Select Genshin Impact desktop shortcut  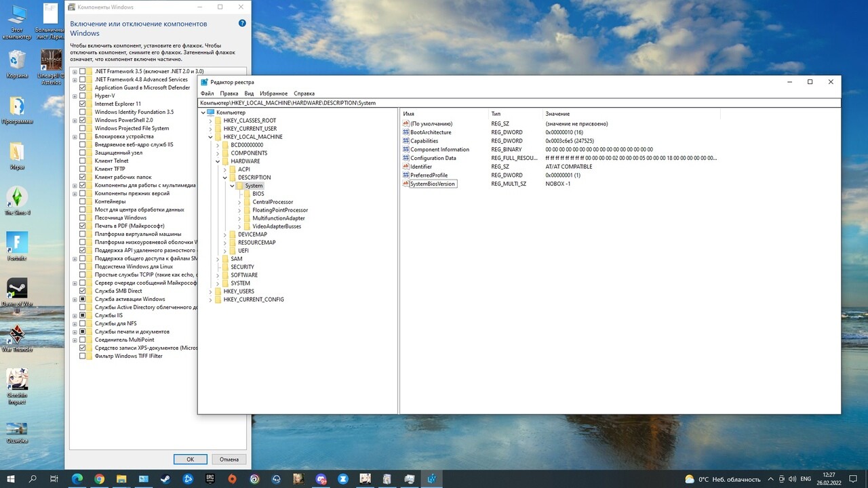(17, 386)
